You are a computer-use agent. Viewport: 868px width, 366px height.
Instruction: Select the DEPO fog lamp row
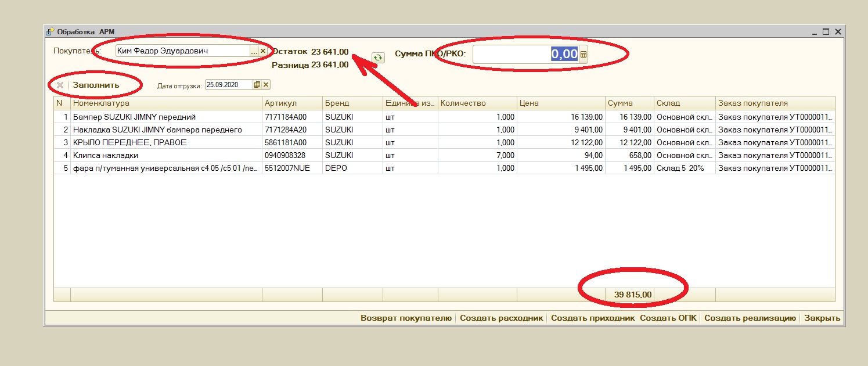(166, 168)
